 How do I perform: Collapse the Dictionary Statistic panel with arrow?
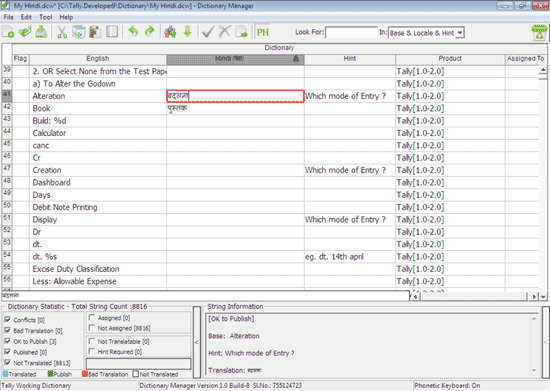pos(197,342)
